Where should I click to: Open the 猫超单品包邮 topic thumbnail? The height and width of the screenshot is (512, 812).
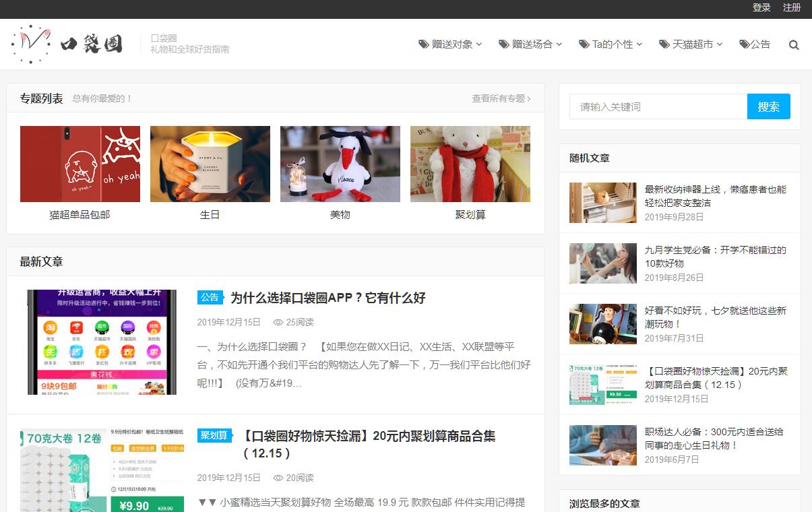click(x=80, y=164)
